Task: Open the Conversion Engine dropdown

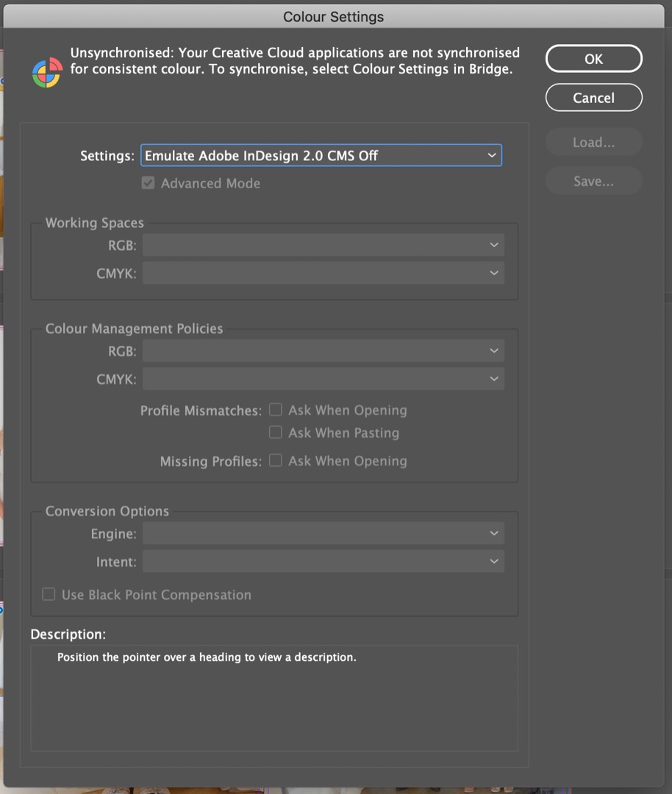Action: 324,534
